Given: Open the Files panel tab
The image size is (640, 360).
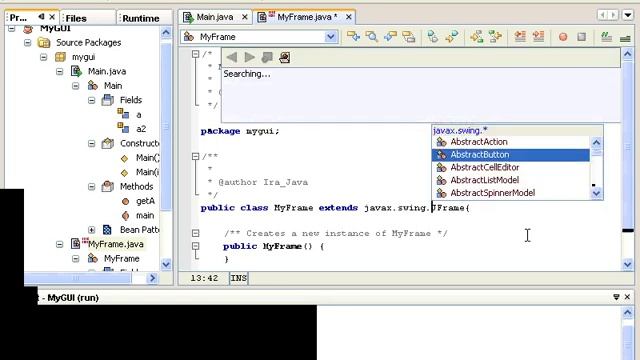Looking at the screenshot, I should click(x=76, y=18).
